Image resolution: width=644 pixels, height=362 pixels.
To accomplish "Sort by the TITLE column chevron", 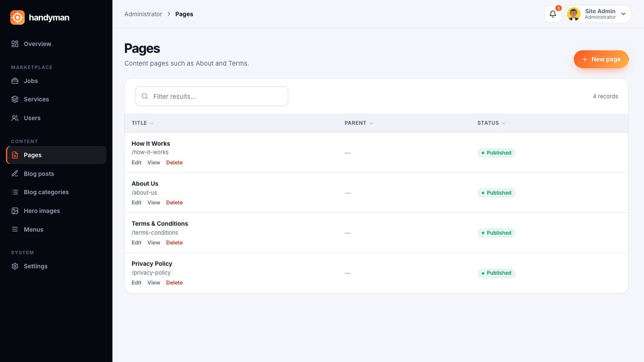I will coord(152,123).
